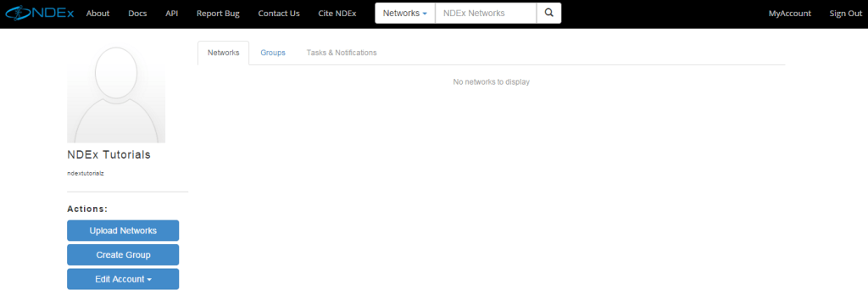Click the Upload Networks button

(x=123, y=231)
